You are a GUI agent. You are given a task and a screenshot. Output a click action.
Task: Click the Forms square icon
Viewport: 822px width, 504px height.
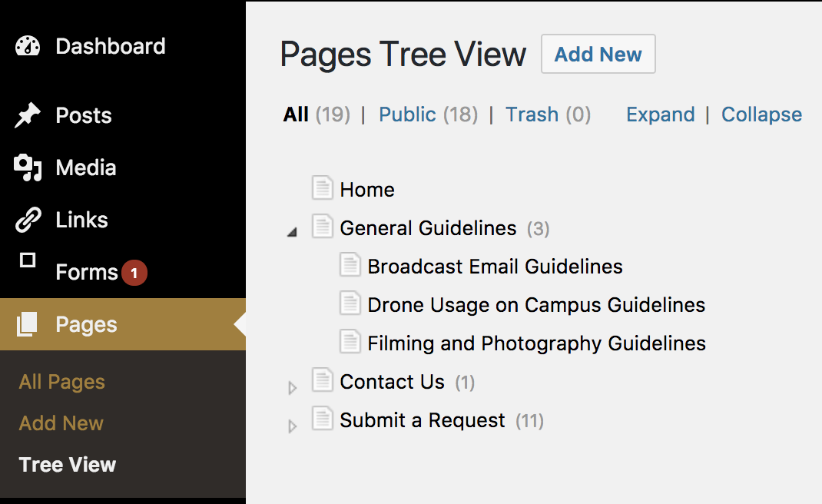(27, 260)
